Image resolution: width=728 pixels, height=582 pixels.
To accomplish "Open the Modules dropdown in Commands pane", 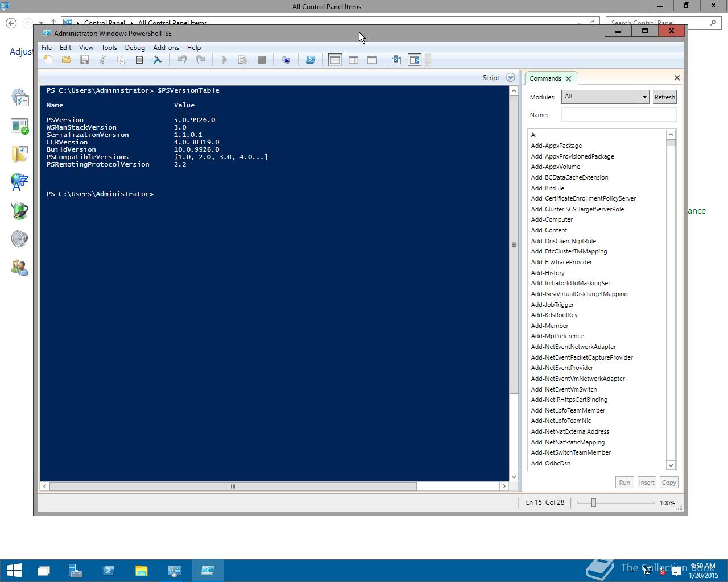I will click(644, 97).
